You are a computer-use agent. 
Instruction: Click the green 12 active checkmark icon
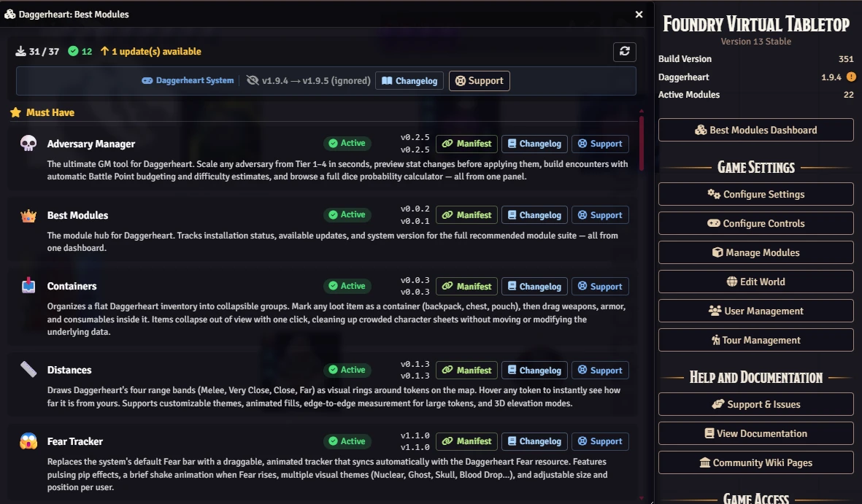pos(72,51)
